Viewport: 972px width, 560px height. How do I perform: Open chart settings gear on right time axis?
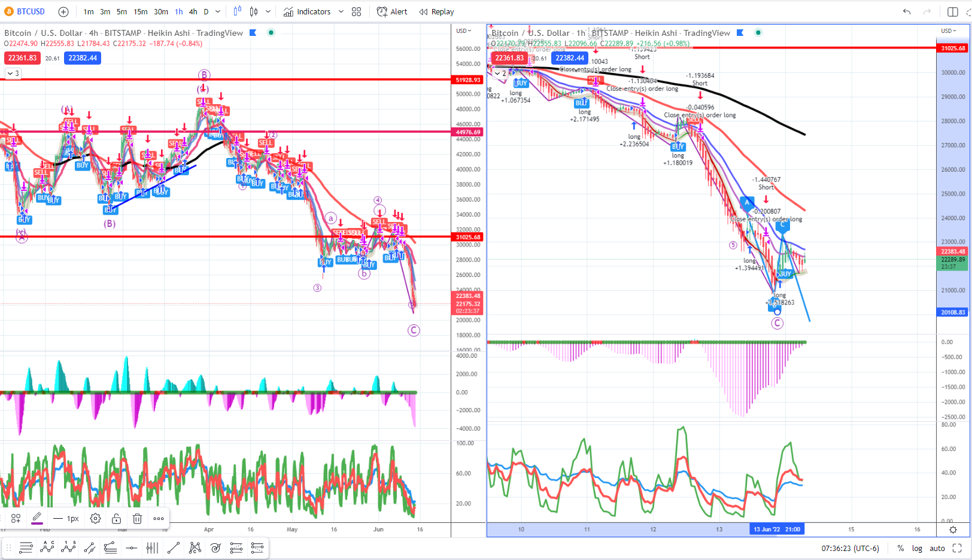[953, 529]
